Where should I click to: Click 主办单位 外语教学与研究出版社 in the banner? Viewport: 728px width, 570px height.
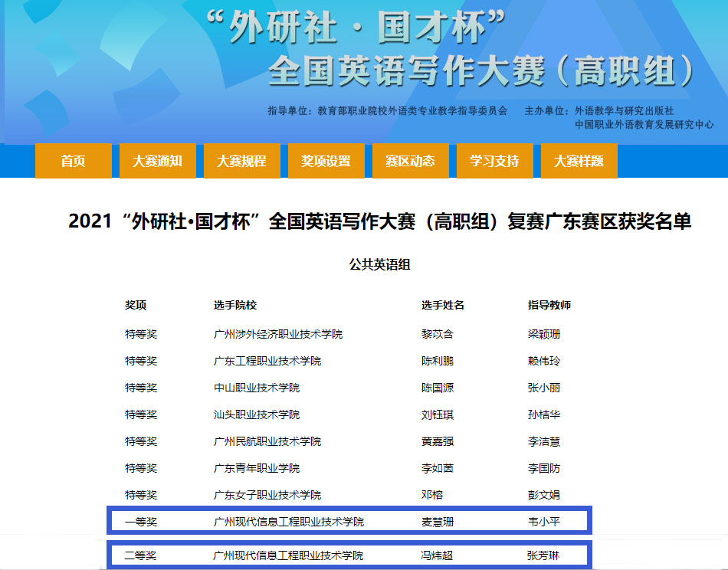tap(599, 111)
